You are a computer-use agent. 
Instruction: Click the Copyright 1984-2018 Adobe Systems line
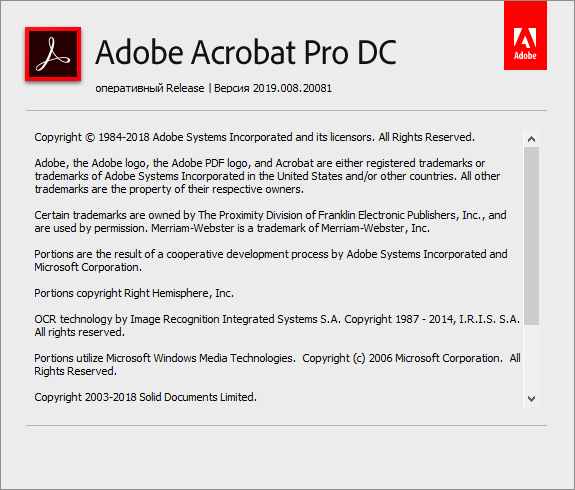[x=254, y=137]
